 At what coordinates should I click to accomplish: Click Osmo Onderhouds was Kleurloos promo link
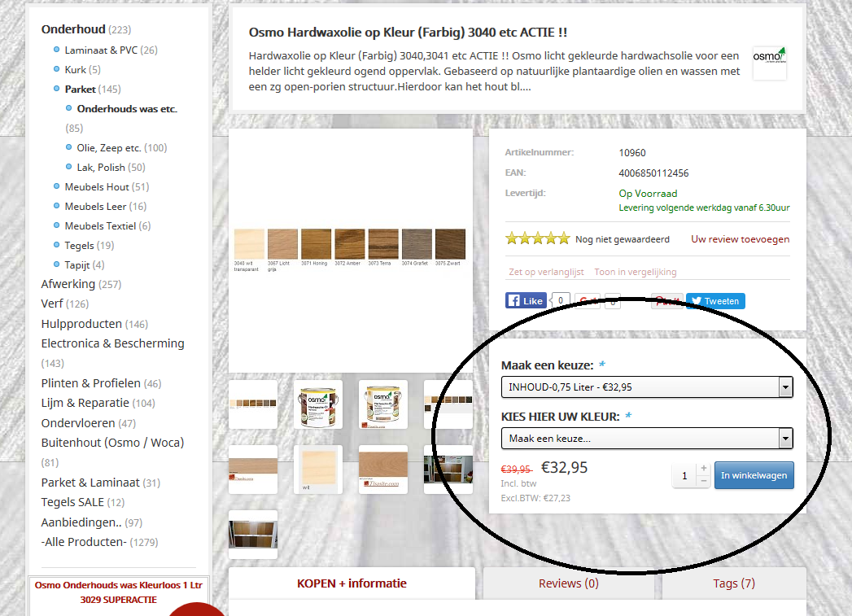pos(119,592)
